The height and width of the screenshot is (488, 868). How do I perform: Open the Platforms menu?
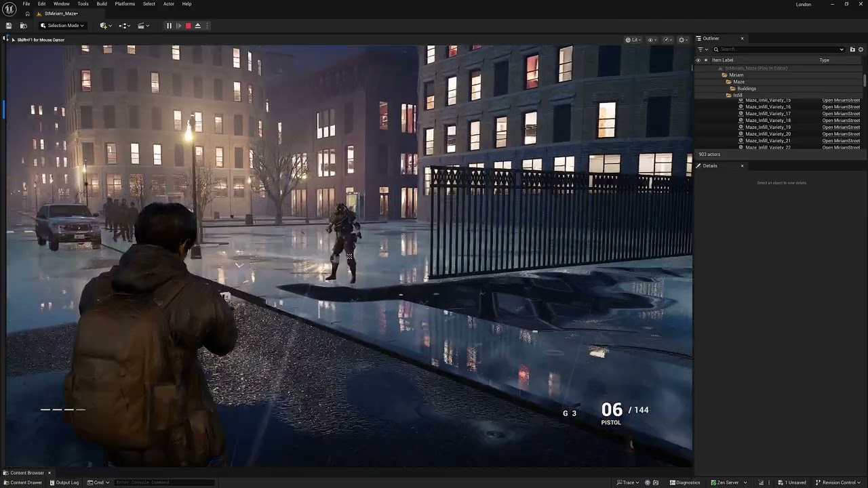(x=125, y=4)
